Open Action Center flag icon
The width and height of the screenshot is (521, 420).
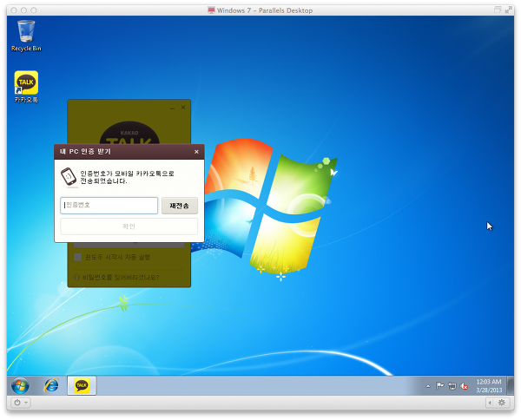pyautogui.click(x=440, y=386)
